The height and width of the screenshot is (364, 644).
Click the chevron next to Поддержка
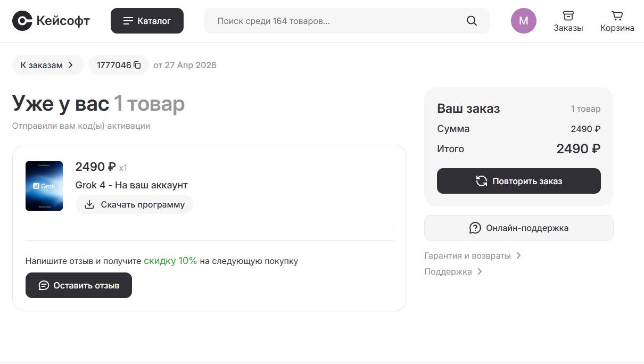pos(480,271)
